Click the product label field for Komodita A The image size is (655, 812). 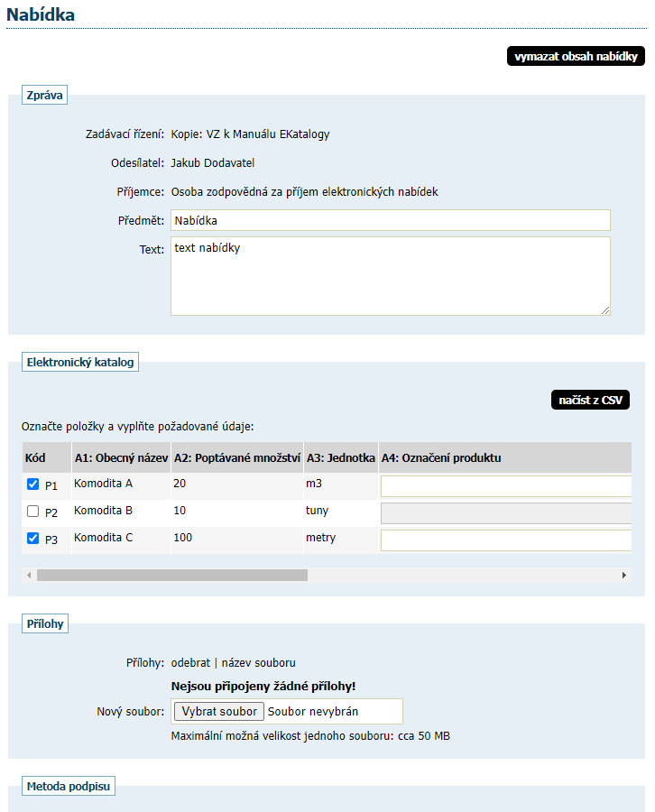505,486
